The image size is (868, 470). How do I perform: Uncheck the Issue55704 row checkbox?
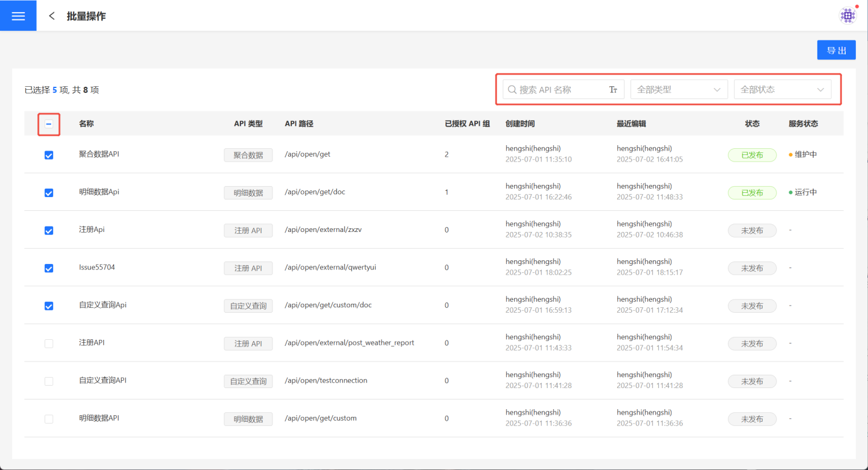click(49, 268)
